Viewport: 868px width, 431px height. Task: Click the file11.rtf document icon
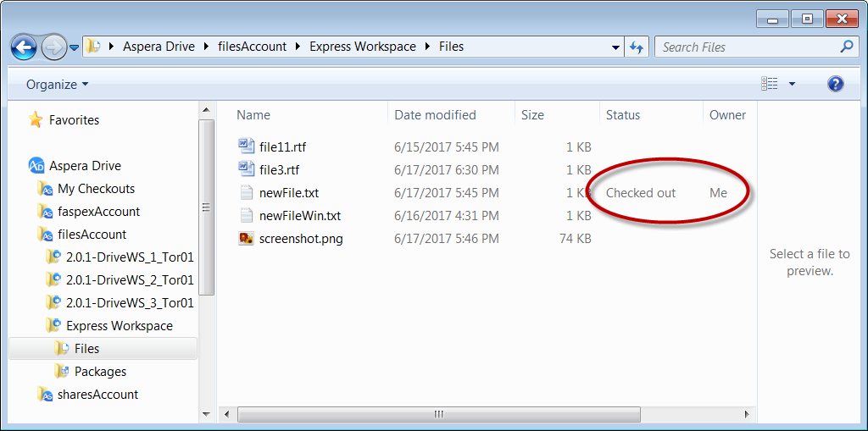pyautogui.click(x=246, y=146)
